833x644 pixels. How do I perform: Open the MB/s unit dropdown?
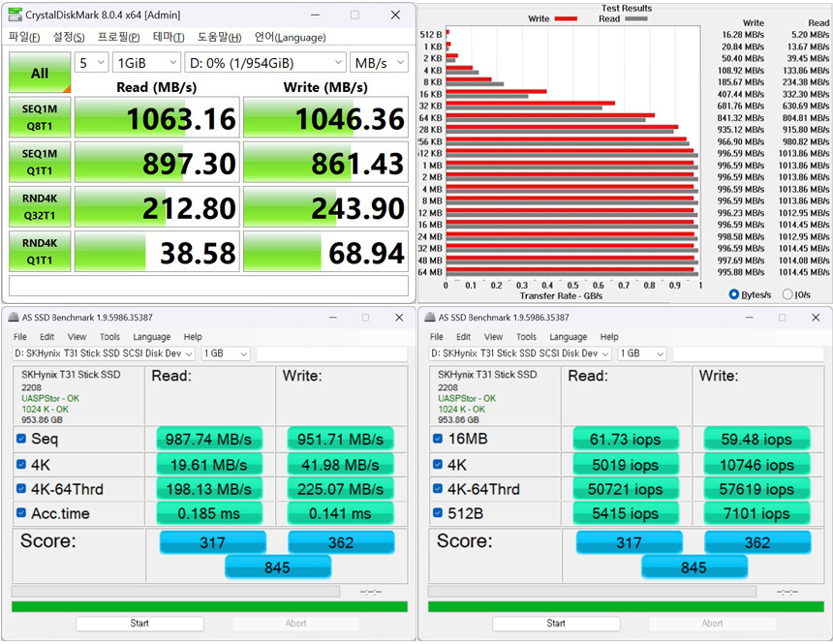[x=379, y=62]
